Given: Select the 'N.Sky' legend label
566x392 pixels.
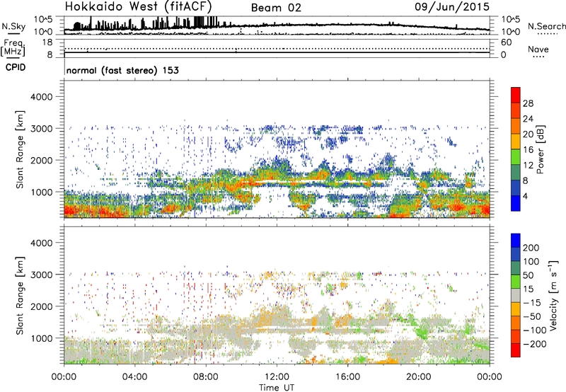Looking at the screenshot, I should [13, 26].
